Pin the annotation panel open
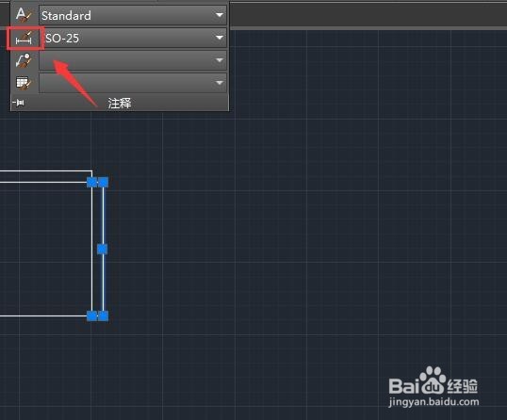The height and width of the screenshot is (420, 507). 19,103
